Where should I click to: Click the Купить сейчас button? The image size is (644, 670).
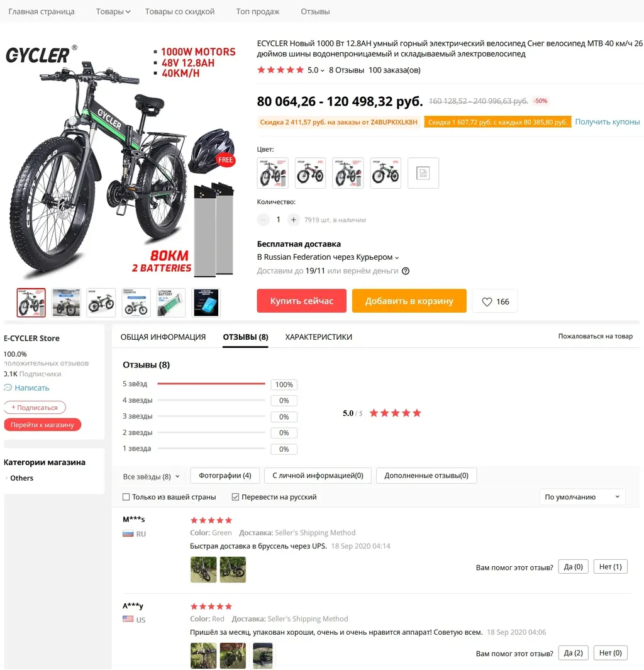(x=301, y=301)
